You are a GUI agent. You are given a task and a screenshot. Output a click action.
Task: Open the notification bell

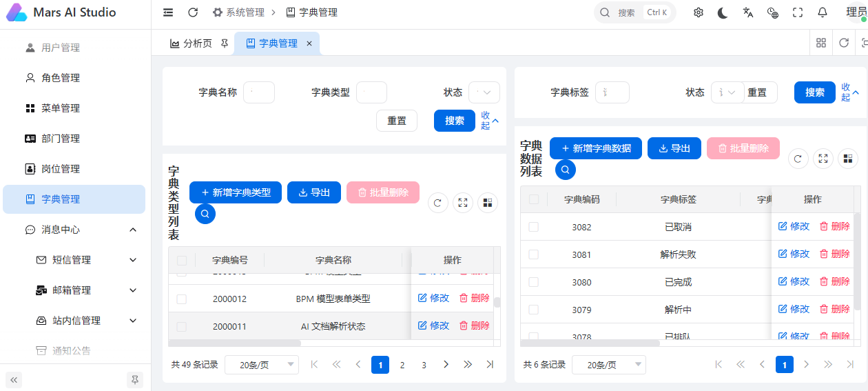coord(823,12)
